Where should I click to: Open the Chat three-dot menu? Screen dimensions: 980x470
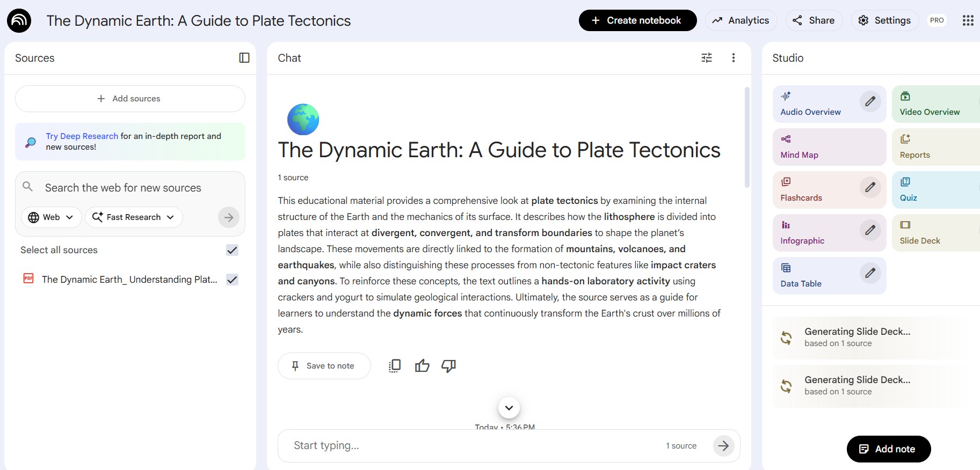pos(734,57)
